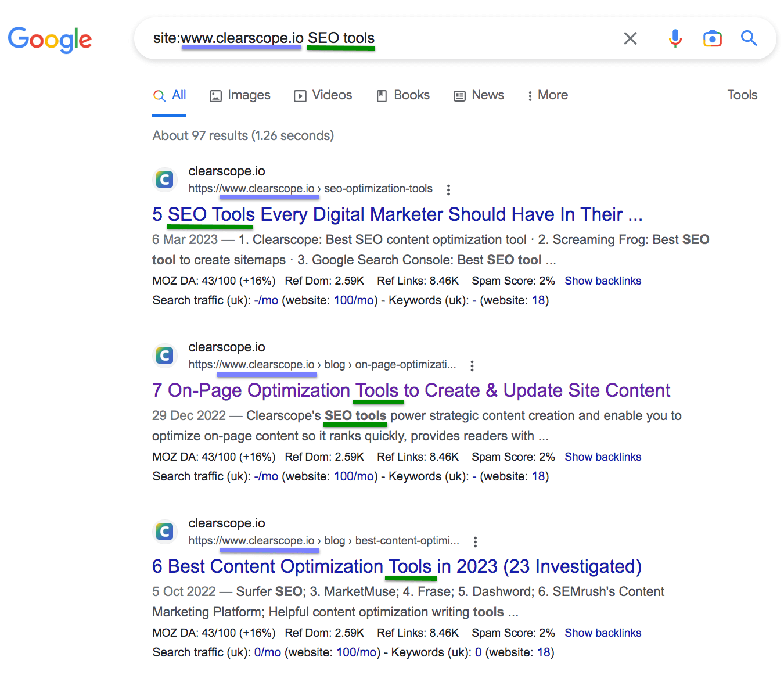Image resolution: width=784 pixels, height=682 pixels.
Task: Click the '29 Dec 2022' snippet date
Action: tap(189, 416)
